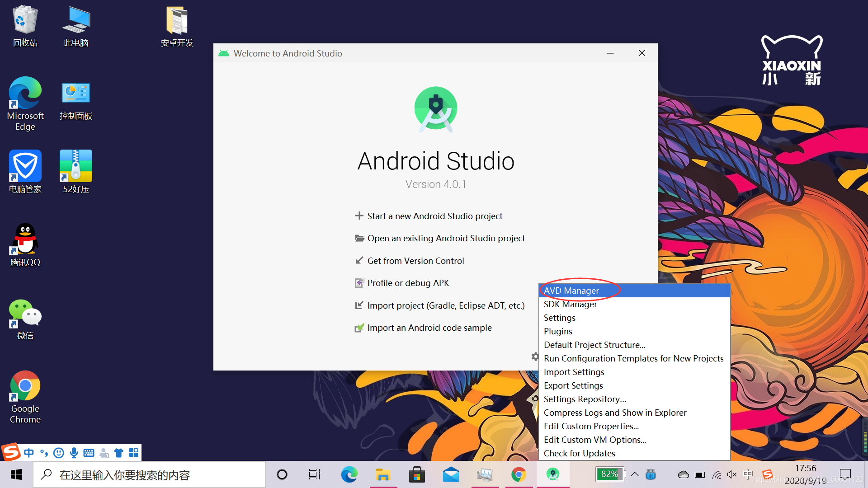Toggle Import Settings option
This screenshot has height=488, width=868.
pyautogui.click(x=574, y=372)
